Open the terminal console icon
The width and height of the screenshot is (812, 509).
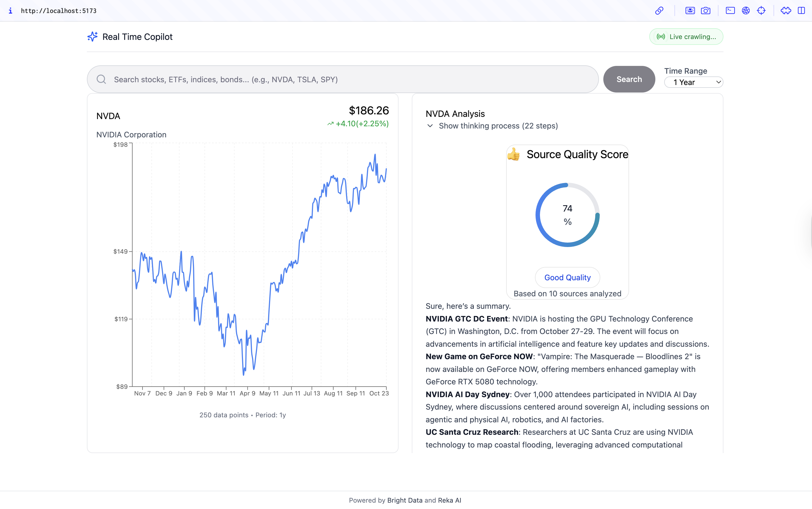click(730, 11)
